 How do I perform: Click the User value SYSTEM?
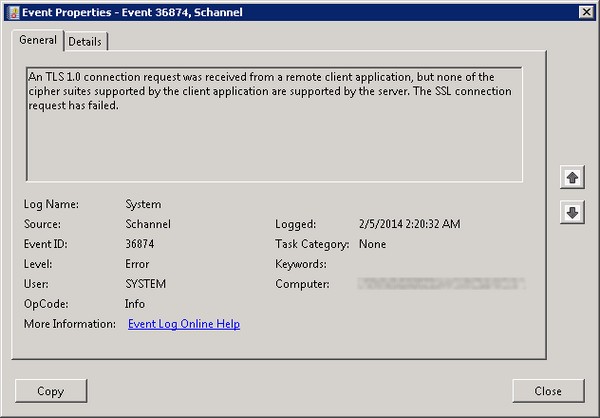pyautogui.click(x=145, y=284)
